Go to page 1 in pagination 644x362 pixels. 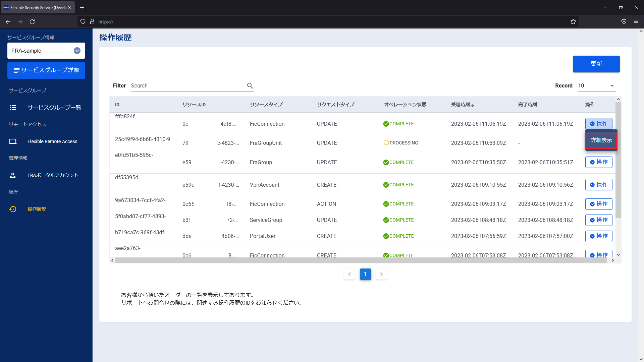click(365, 274)
